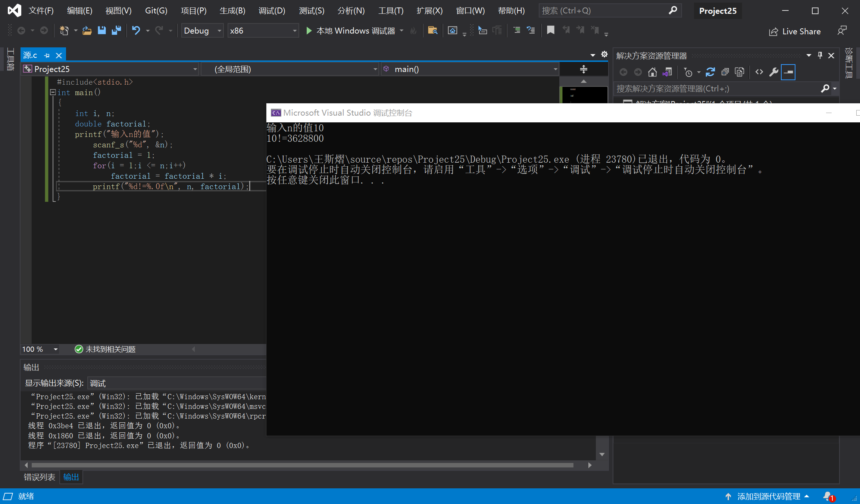860x504 pixels.
Task: Click the Undo arrow icon
Action: (136, 31)
